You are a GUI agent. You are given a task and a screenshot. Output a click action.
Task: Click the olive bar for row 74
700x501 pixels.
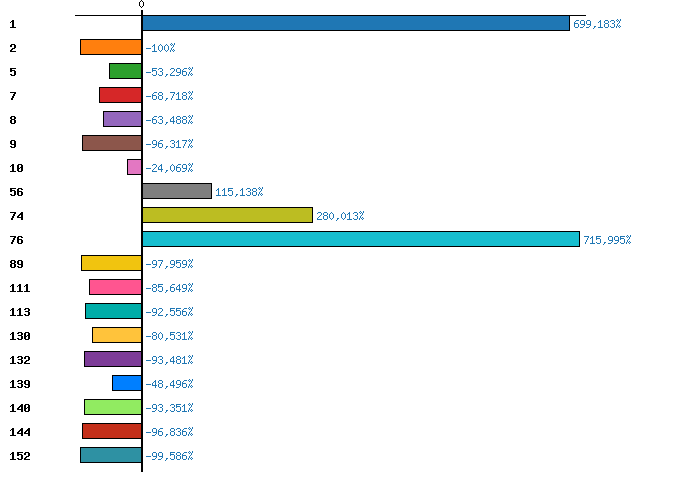click(227, 215)
